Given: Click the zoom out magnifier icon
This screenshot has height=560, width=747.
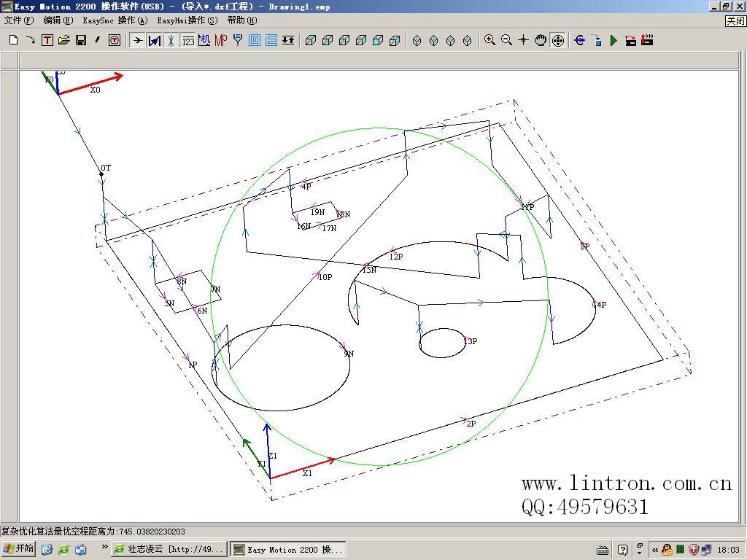Looking at the screenshot, I should pyautogui.click(x=506, y=40).
